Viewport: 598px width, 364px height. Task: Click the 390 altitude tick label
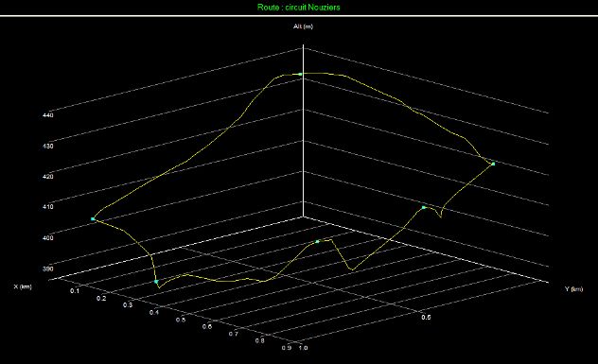point(47,269)
